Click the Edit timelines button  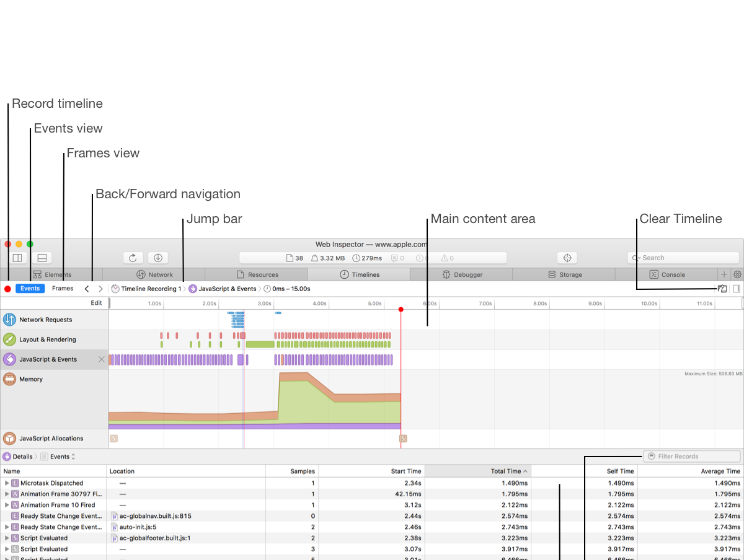pyautogui.click(x=96, y=303)
